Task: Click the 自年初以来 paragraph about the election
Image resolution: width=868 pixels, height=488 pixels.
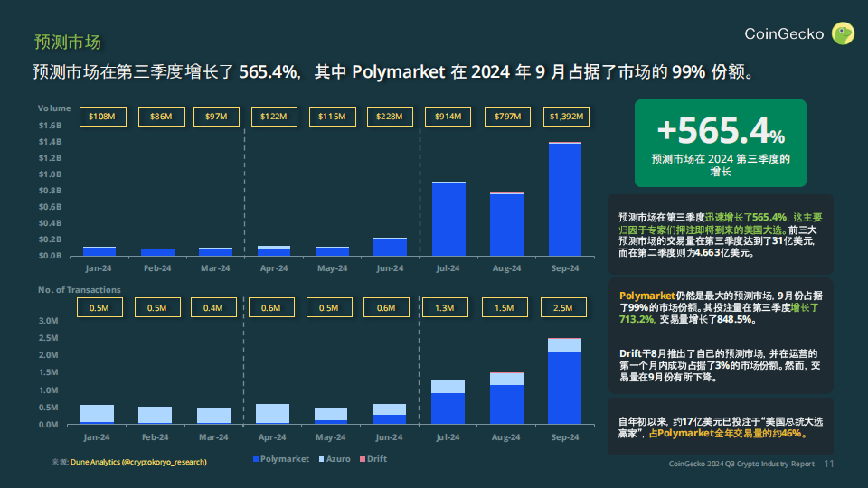Action: (721, 427)
